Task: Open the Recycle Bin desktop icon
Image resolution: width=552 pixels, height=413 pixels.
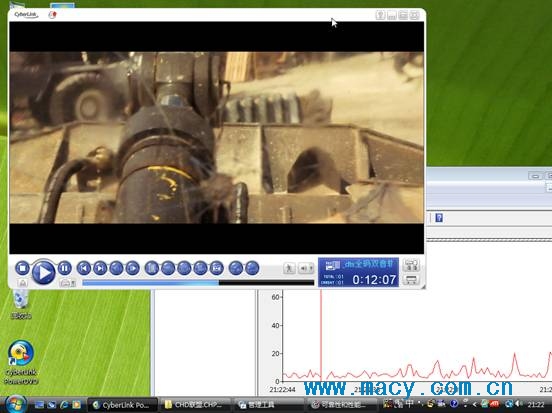Action: (x=21, y=305)
